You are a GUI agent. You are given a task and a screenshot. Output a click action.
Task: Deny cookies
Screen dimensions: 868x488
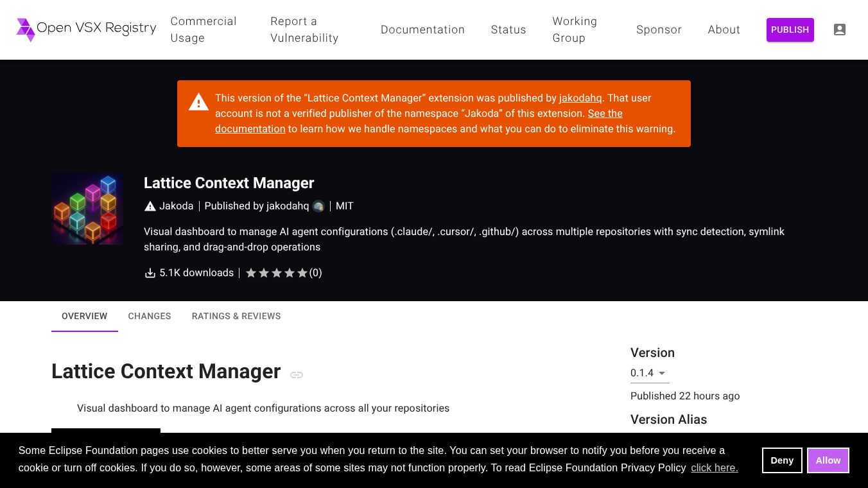pyautogui.click(x=782, y=460)
